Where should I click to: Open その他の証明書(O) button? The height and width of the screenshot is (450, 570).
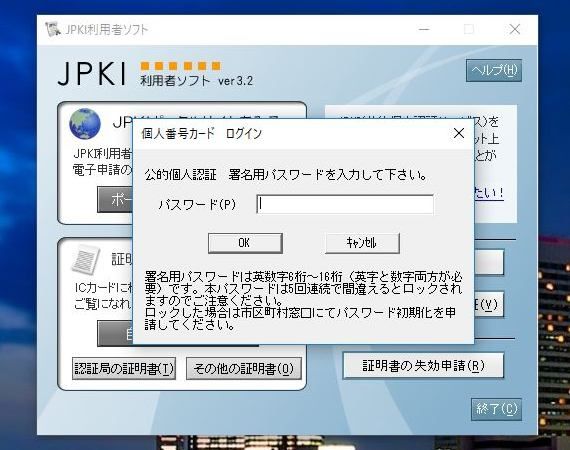click(244, 369)
